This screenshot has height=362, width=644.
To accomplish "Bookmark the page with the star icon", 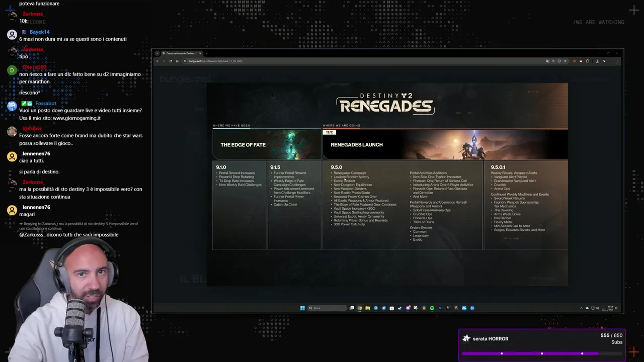I will coord(565,61).
